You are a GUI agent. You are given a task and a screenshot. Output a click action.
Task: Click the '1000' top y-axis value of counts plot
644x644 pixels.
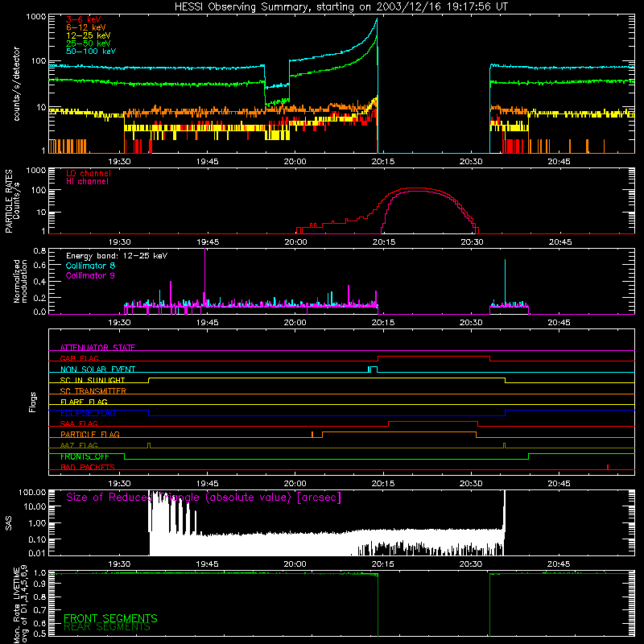pos(36,17)
